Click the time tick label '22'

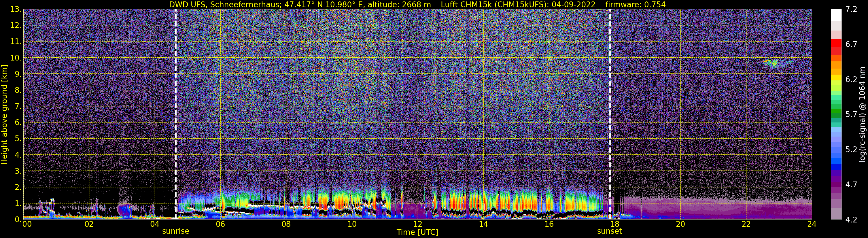tap(746, 224)
